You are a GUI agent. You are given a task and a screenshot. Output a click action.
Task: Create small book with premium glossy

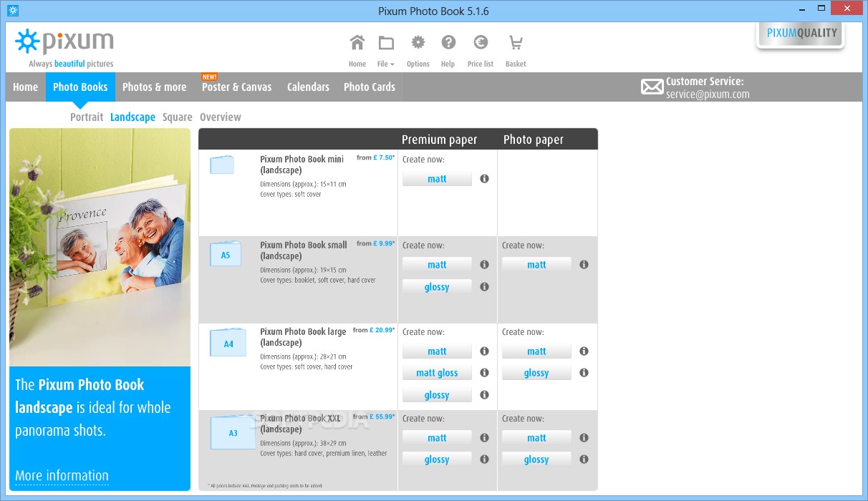click(437, 287)
